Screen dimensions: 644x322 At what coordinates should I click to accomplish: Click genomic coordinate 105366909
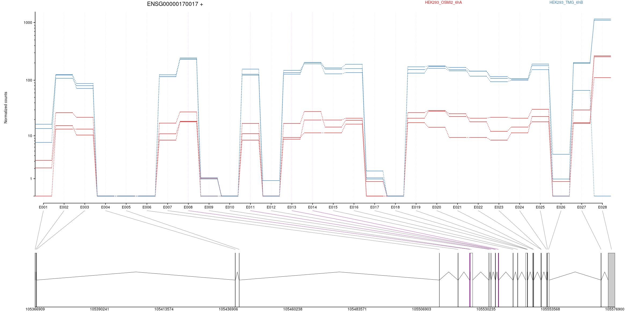(35, 309)
